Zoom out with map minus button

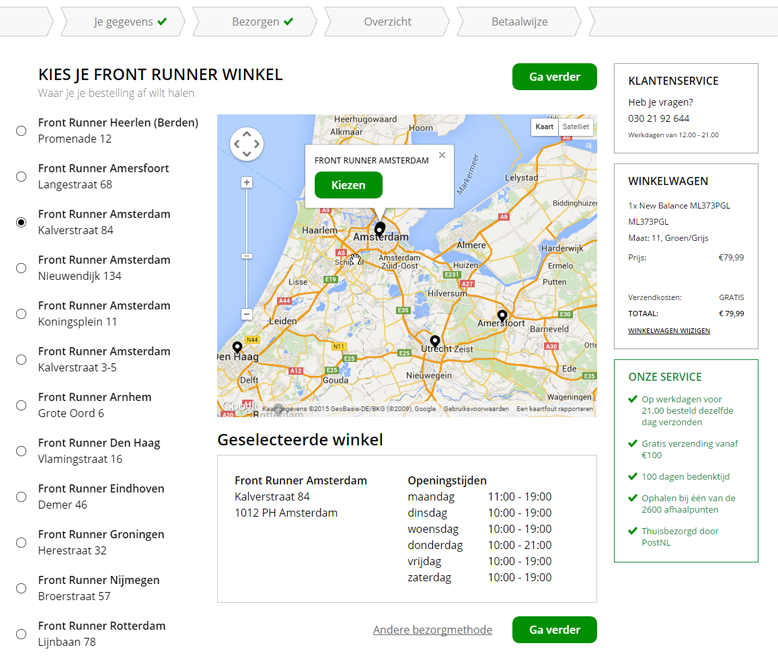click(x=247, y=314)
